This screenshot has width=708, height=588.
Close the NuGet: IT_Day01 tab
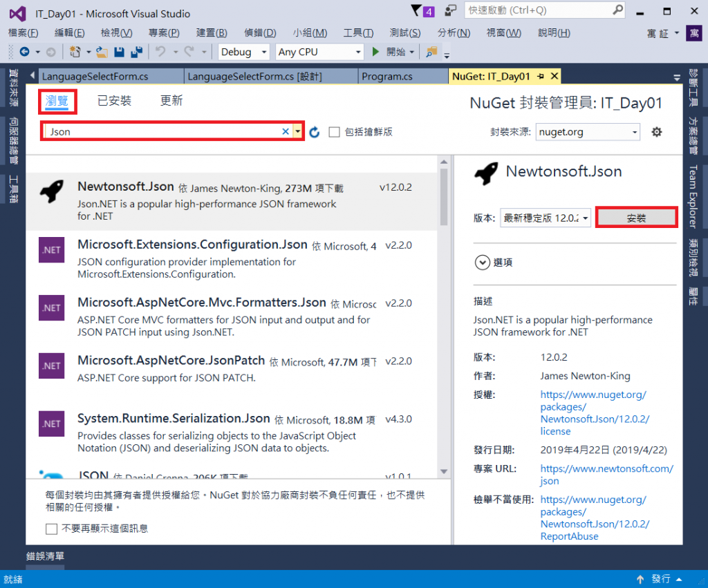point(555,76)
